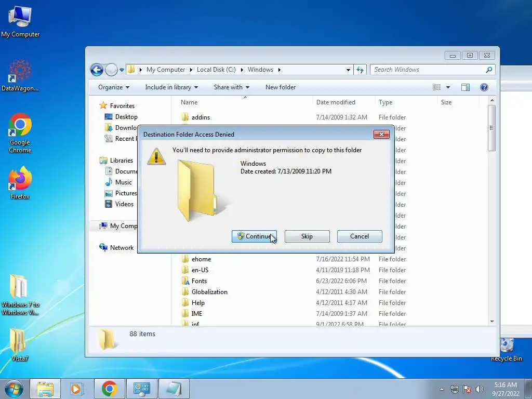Click Continue in the access denied dialog
The width and height of the screenshot is (532, 399).
pos(254,236)
